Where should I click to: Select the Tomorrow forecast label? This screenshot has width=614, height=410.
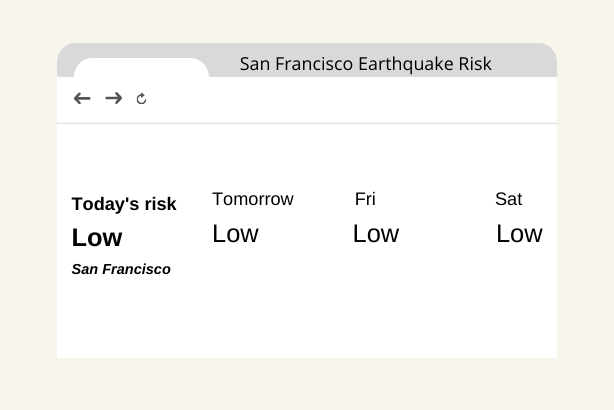(253, 199)
